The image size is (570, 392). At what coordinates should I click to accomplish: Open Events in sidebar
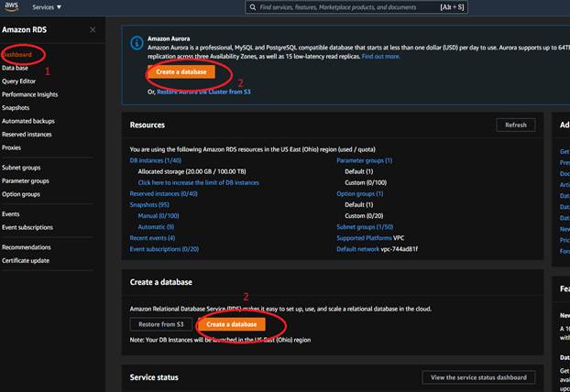tap(11, 214)
